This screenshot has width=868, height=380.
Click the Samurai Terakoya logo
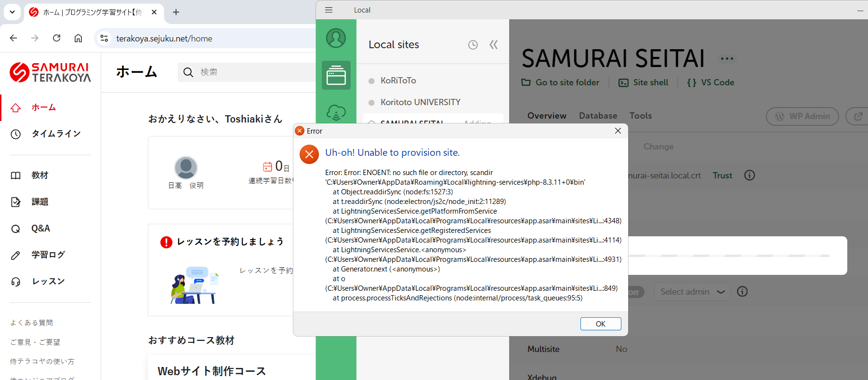(x=50, y=72)
